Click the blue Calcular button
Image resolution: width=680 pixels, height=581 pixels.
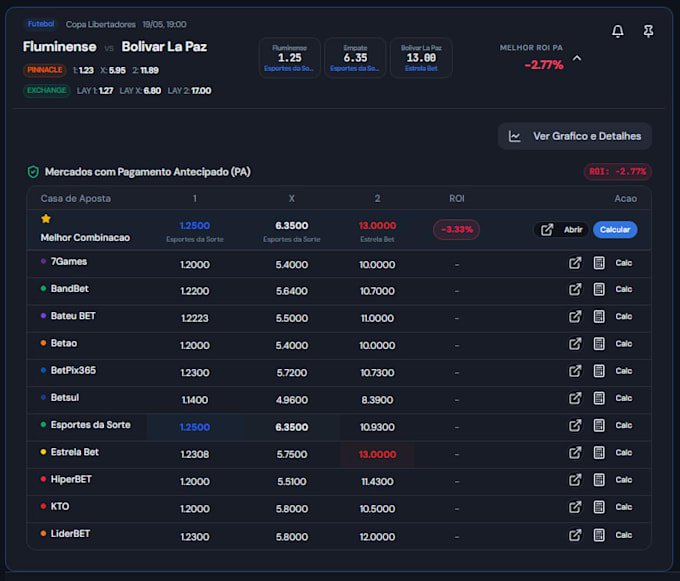(615, 229)
